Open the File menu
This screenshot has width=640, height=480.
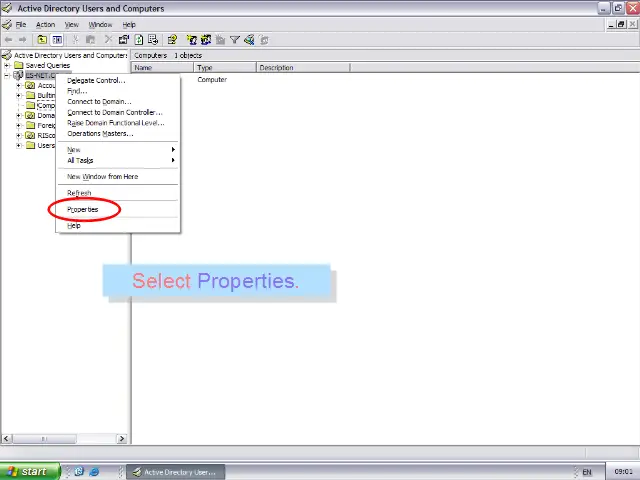tap(21, 24)
